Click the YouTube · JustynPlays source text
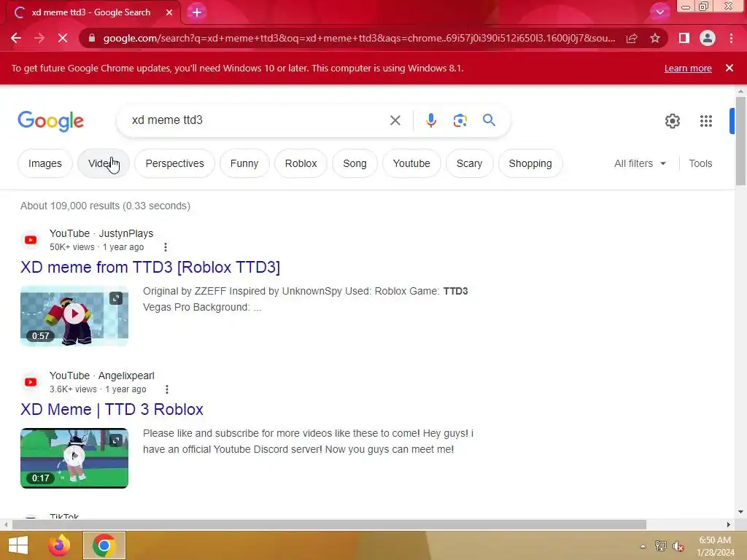The width and height of the screenshot is (747, 560). [101, 233]
